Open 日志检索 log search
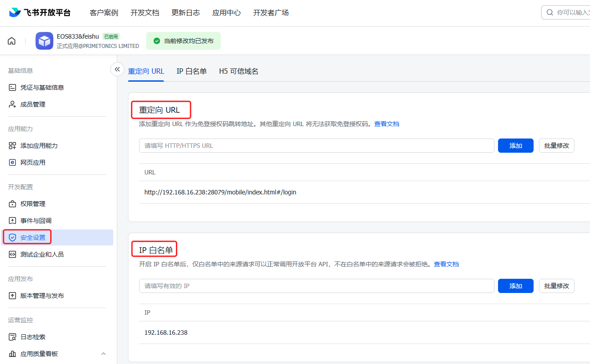This screenshot has width=590, height=364. click(x=32, y=337)
